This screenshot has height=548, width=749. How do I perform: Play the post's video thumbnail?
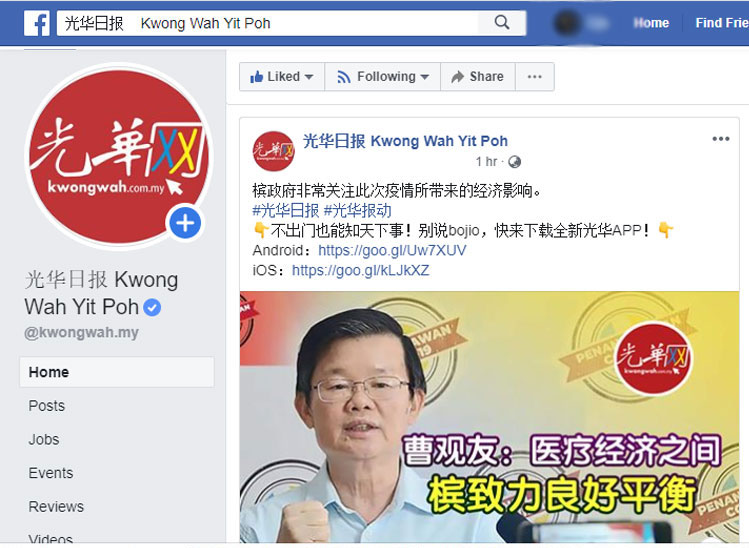(489, 417)
